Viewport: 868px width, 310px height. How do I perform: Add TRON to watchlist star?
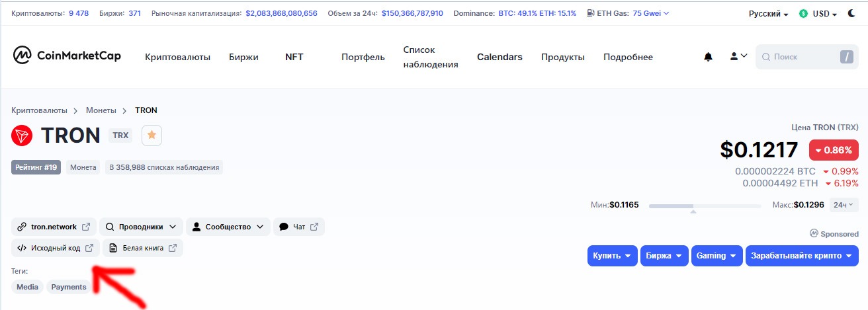[x=152, y=135]
